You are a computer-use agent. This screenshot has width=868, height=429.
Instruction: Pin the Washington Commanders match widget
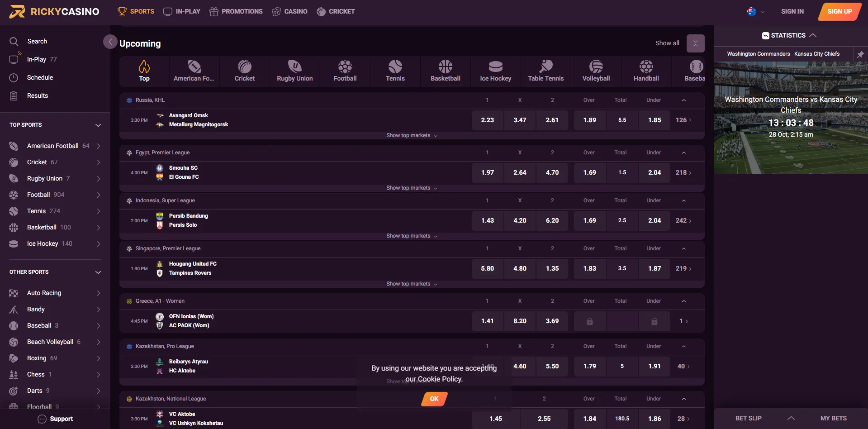[860, 54]
